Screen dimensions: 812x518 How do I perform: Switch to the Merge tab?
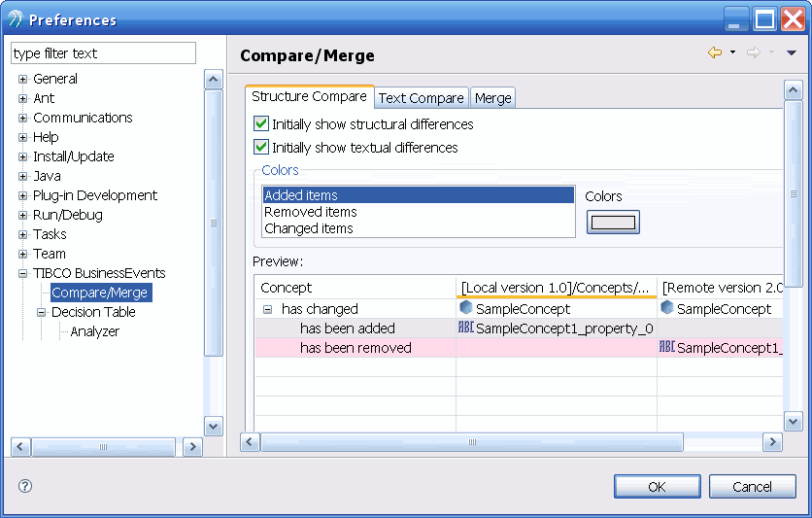[x=493, y=98]
